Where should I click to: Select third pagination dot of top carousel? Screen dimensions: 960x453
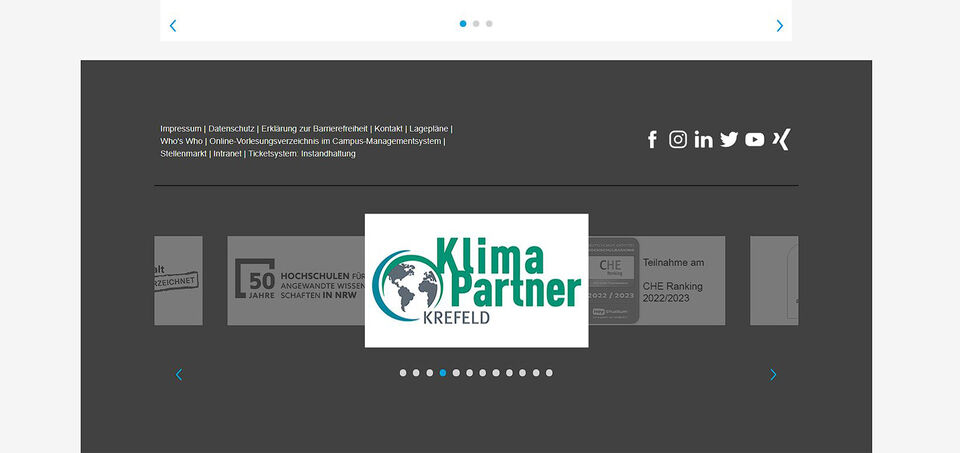[489, 24]
